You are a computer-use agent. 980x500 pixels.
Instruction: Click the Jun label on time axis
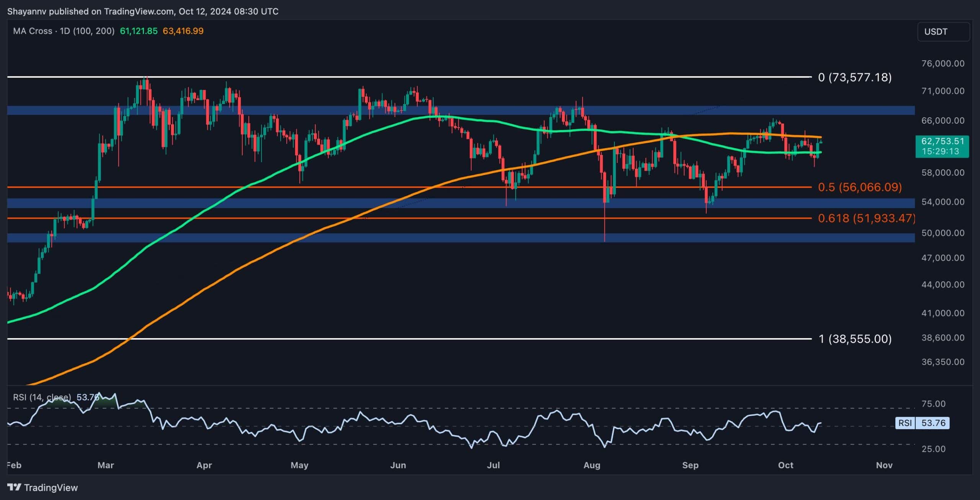398,465
